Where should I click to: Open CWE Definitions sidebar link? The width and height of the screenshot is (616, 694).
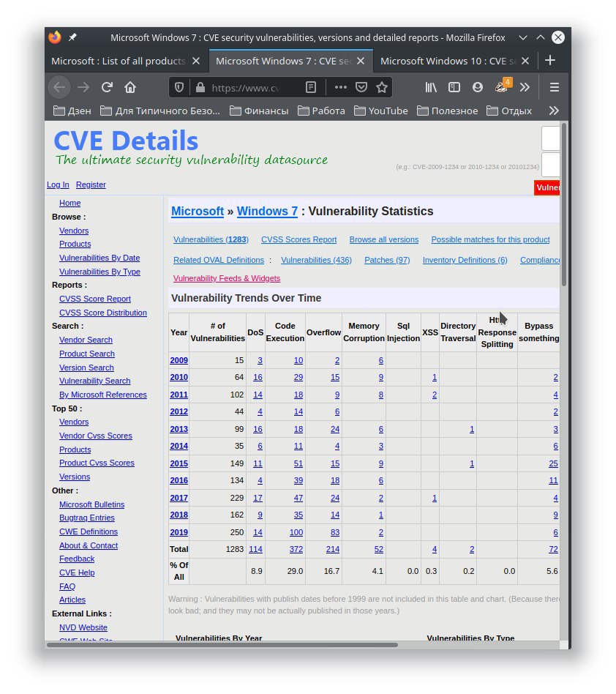(89, 531)
